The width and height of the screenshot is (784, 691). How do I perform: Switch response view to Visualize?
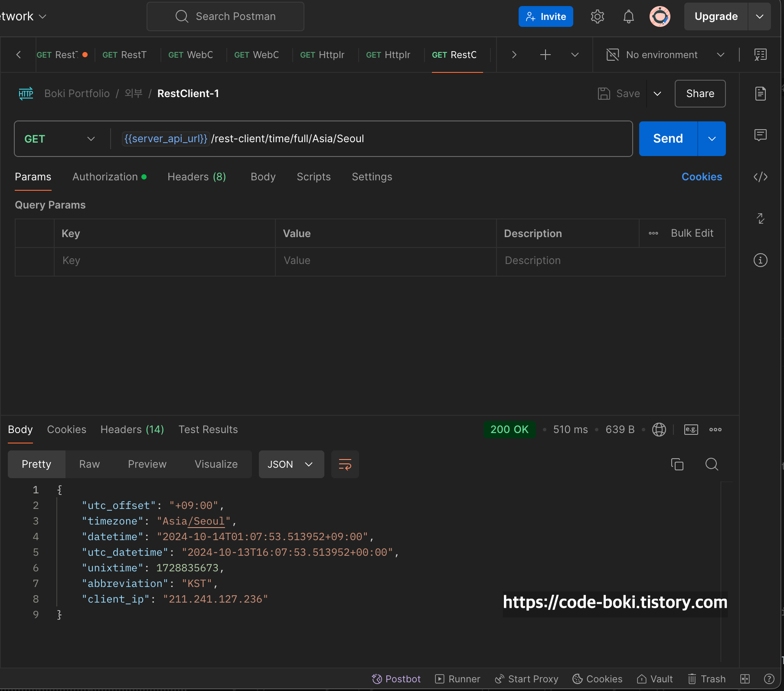tap(216, 464)
